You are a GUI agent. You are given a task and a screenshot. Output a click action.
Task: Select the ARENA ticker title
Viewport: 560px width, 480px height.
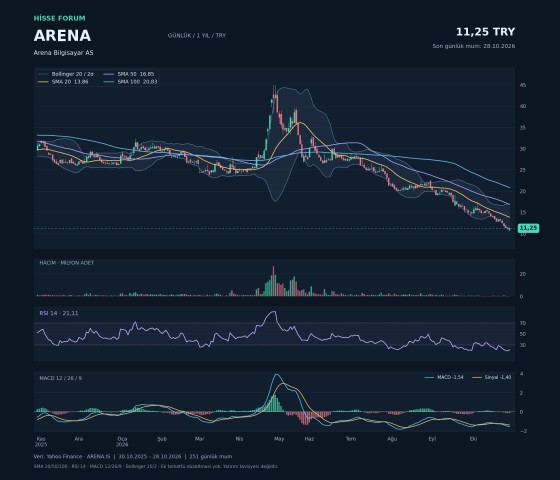point(62,36)
